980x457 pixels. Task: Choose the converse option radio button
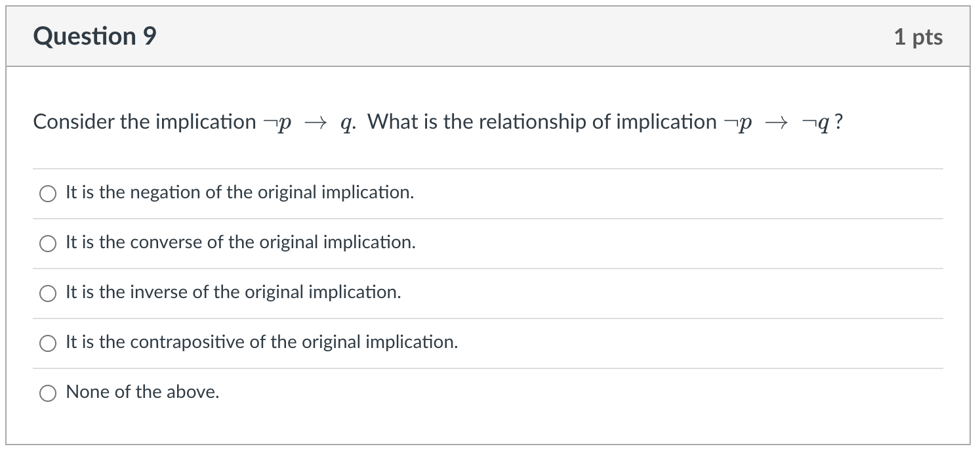point(48,244)
